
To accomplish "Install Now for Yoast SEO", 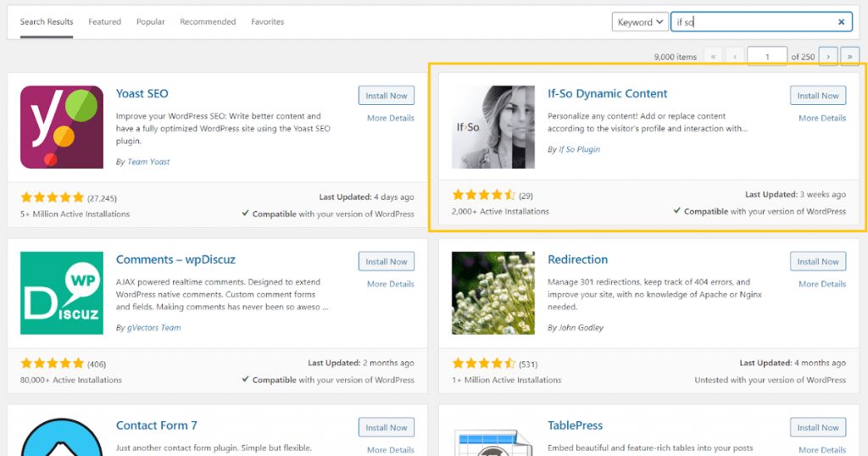I will pos(387,95).
